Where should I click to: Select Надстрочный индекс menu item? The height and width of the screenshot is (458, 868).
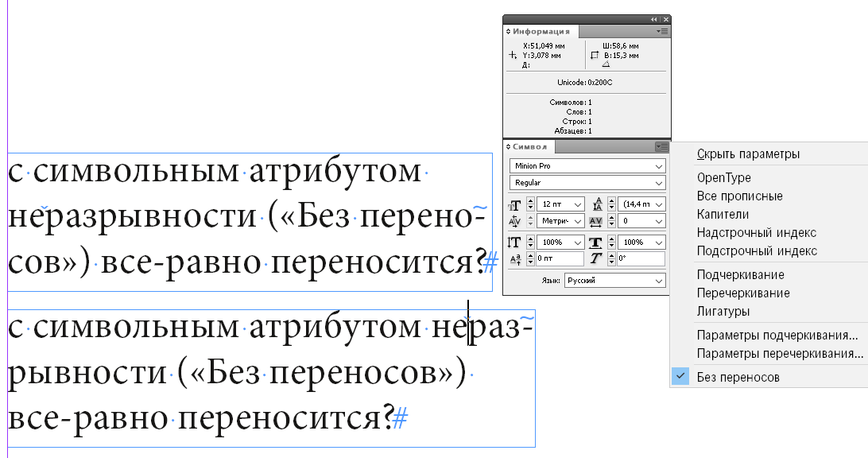coord(756,233)
